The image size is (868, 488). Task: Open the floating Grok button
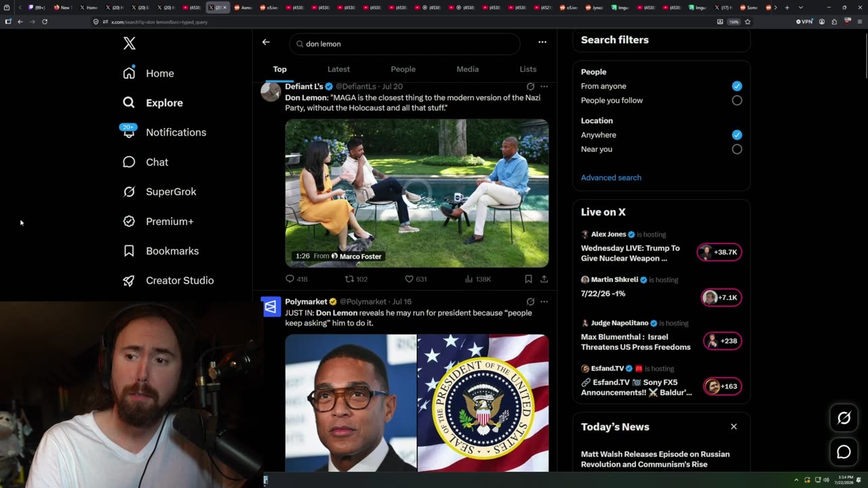(x=844, y=418)
